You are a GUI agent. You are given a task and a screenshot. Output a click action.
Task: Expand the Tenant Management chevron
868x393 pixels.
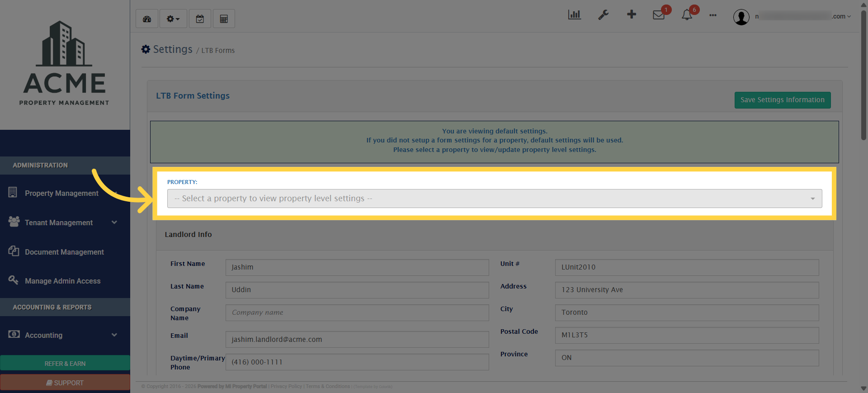(114, 222)
